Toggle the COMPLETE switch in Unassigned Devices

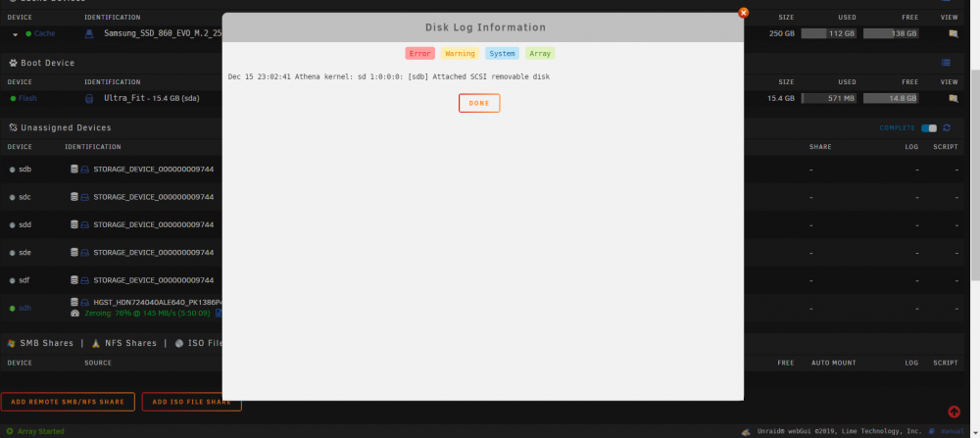tap(929, 128)
